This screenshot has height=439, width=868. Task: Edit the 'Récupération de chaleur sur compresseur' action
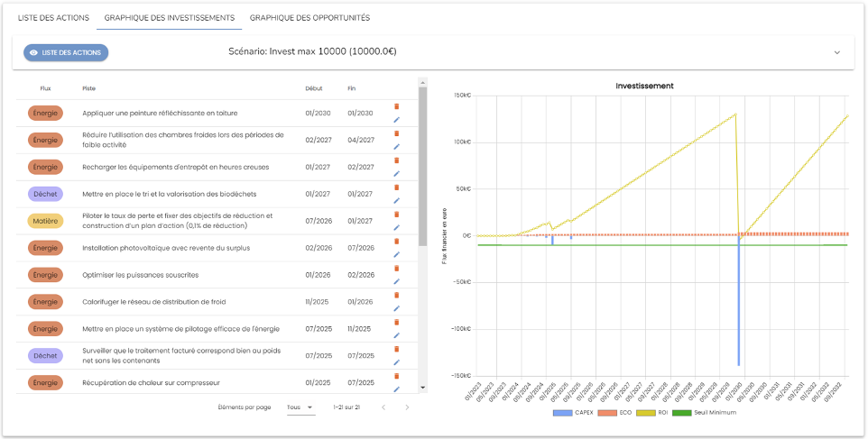[x=396, y=389]
